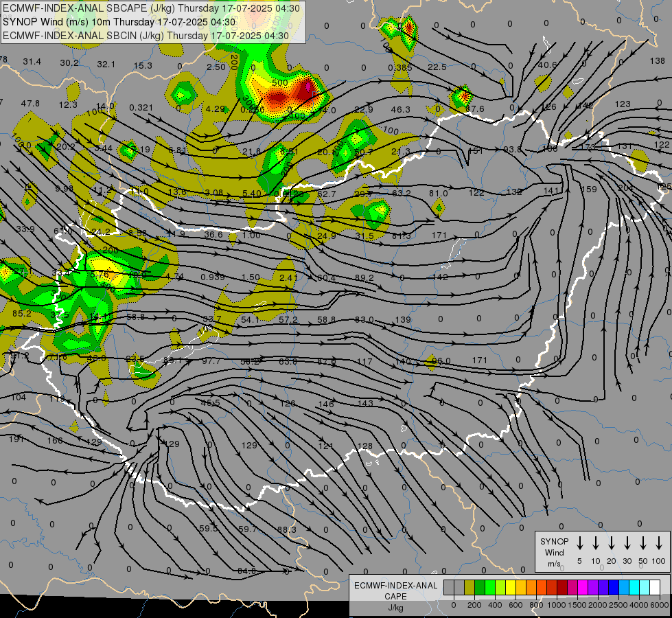Image resolution: width=672 pixels, height=618 pixels.
Task: Click the map value '104'
Action: click(x=19, y=398)
